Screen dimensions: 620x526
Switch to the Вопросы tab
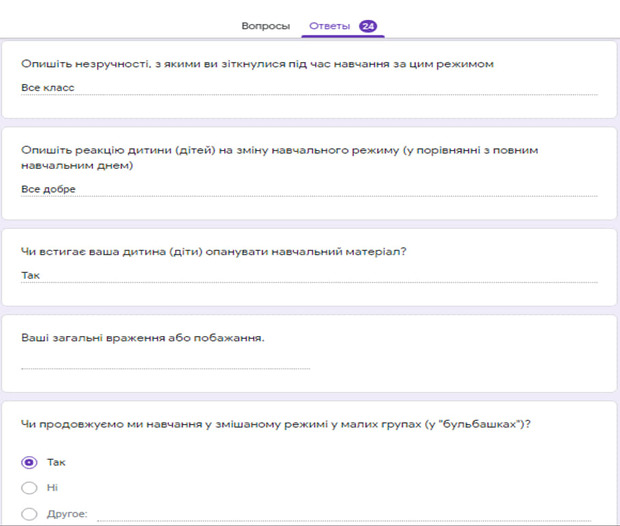coord(266,25)
